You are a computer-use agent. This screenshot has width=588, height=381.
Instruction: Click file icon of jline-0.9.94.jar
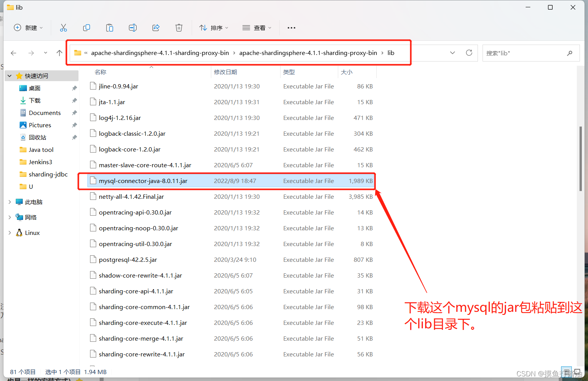[x=93, y=86]
